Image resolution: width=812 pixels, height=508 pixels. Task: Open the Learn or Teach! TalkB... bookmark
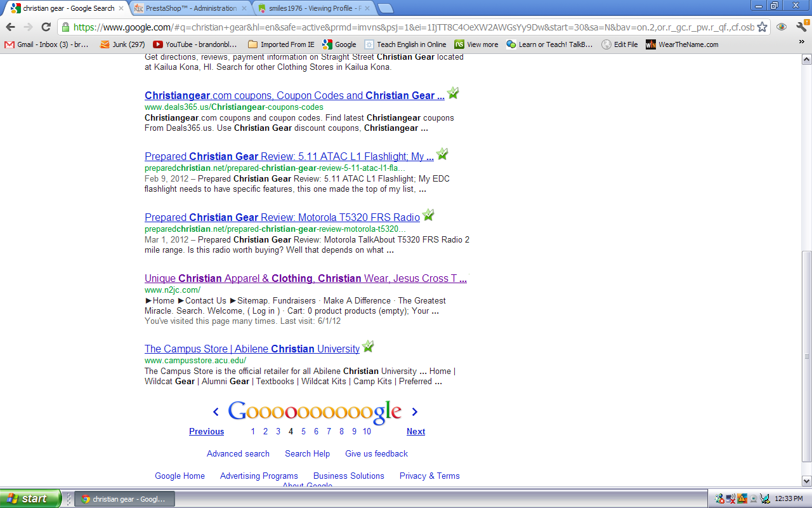550,44
